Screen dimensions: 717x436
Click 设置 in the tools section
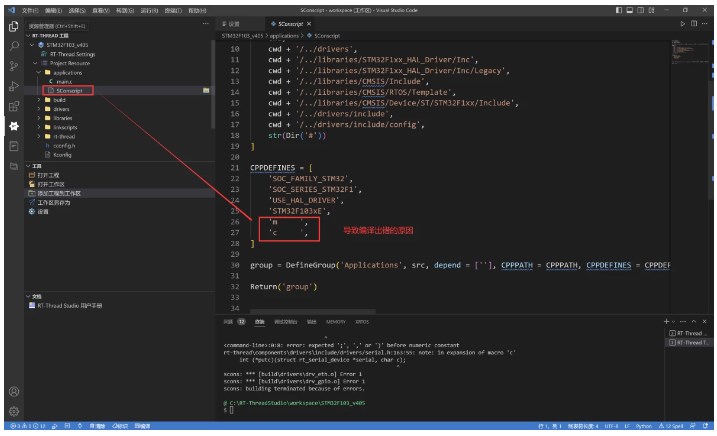(x=43, y=211)
